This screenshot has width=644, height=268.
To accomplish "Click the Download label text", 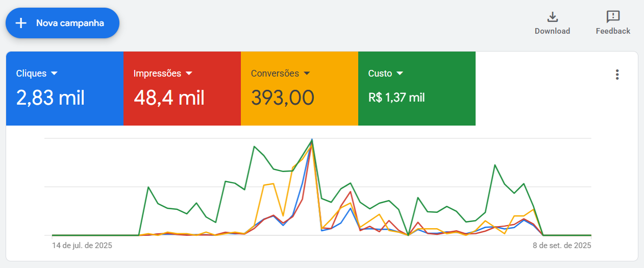I will 552,31.
